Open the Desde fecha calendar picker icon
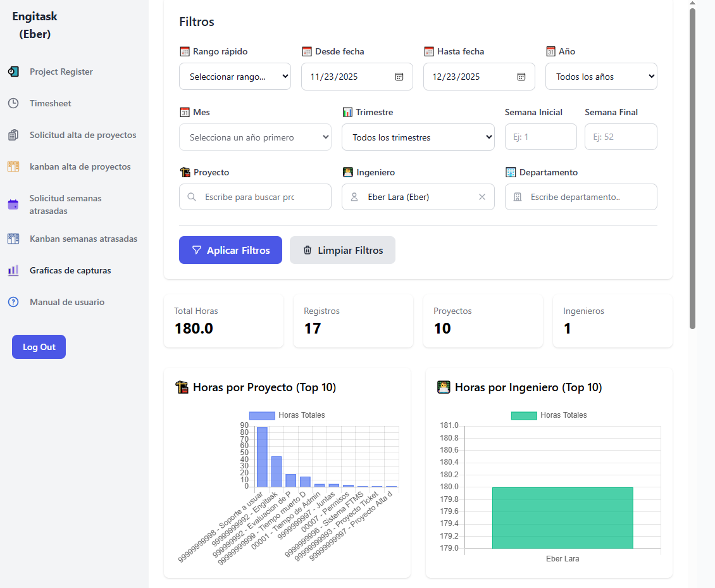This screenshot has width=715, height=588. pyautogui.click(x=399, y=77)
